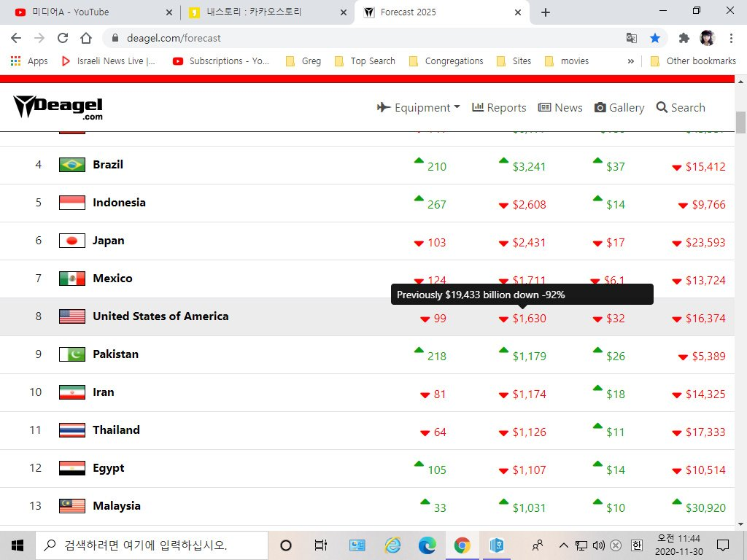The height and width of the screenshot is (560, 747).
Task: Click the United States of America flag
Action: point(72,316)
